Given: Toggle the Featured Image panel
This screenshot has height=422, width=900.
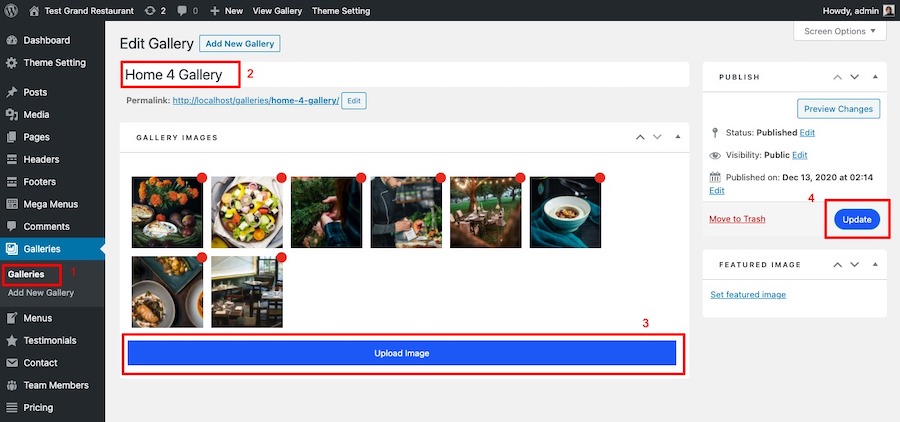Looking at the screenshot, I should coord(876,265).
